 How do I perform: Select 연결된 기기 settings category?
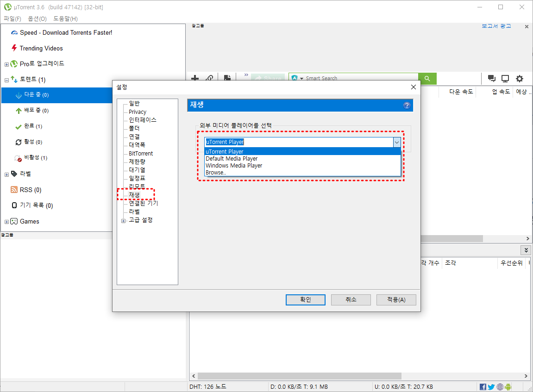point(144,203)
